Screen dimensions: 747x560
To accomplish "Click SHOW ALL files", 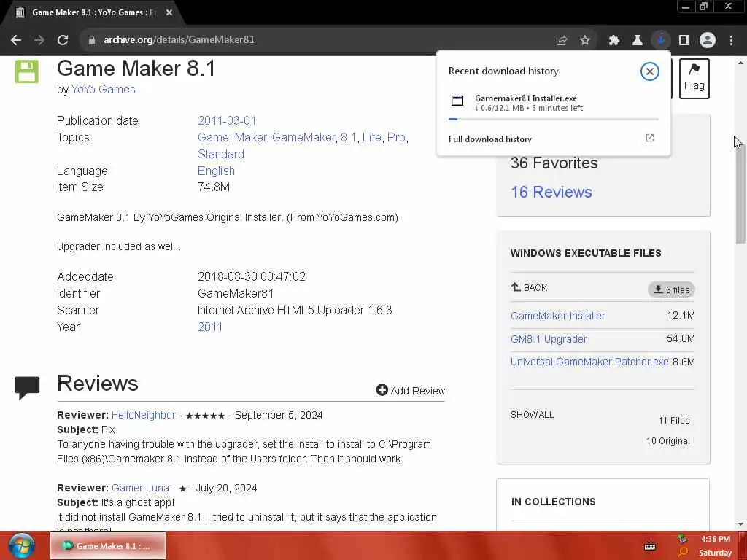I will [532, 415].
